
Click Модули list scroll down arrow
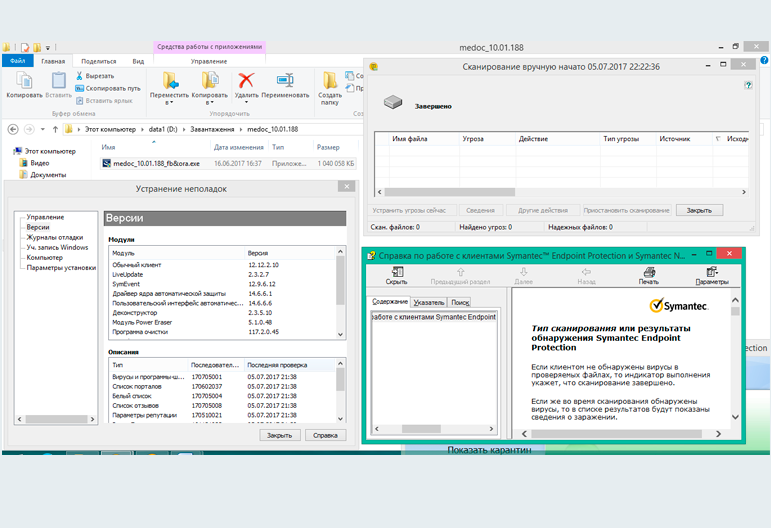340,334
